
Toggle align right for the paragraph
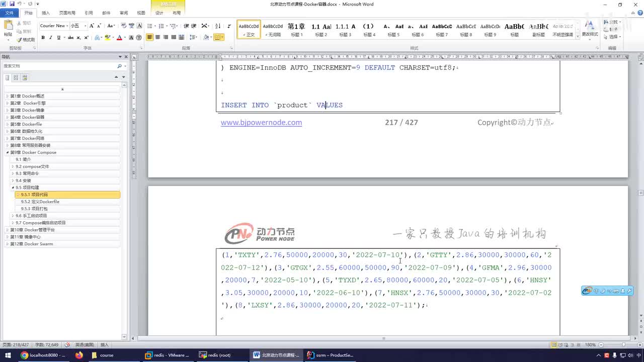(166, 37)
